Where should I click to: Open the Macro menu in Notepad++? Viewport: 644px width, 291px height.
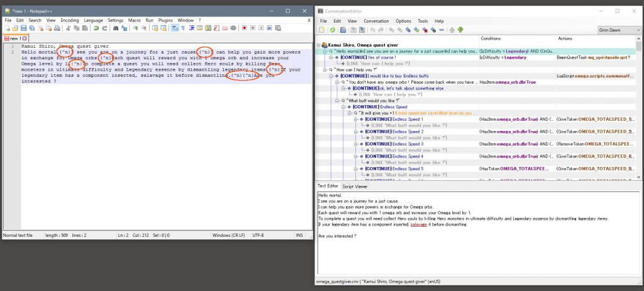tap(135, 20)
